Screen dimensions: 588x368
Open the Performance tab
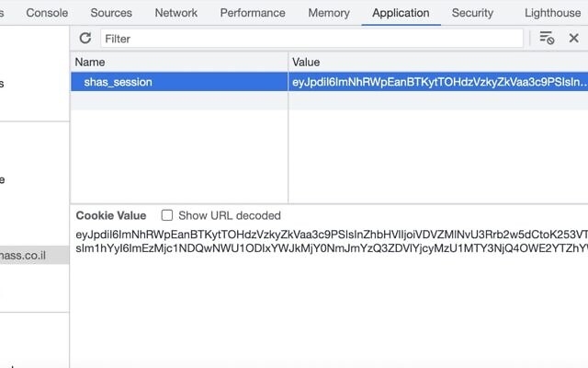click(253, 13)
